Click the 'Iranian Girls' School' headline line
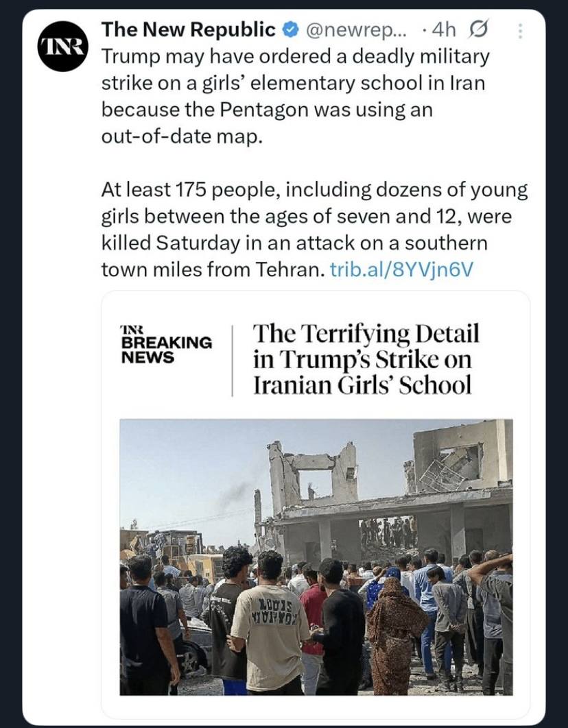This screenshot has height=728, width=568. pos(362,385)
